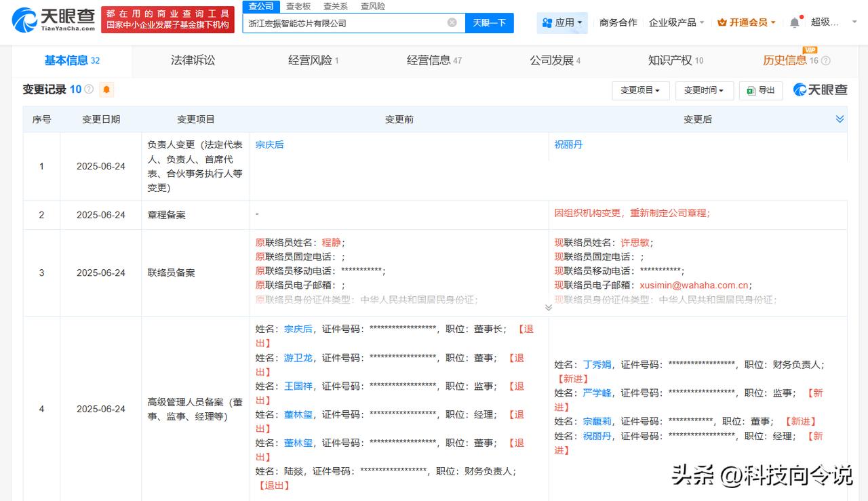Open the 法律诉讼 tab

coord(193,61)
